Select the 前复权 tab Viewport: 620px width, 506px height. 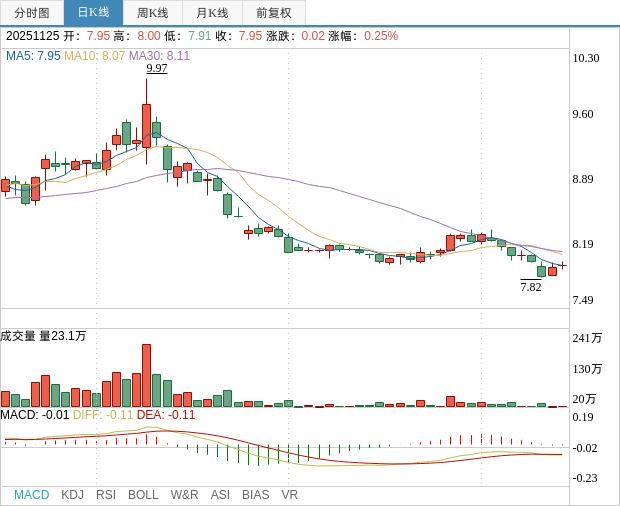pos(274,13)
